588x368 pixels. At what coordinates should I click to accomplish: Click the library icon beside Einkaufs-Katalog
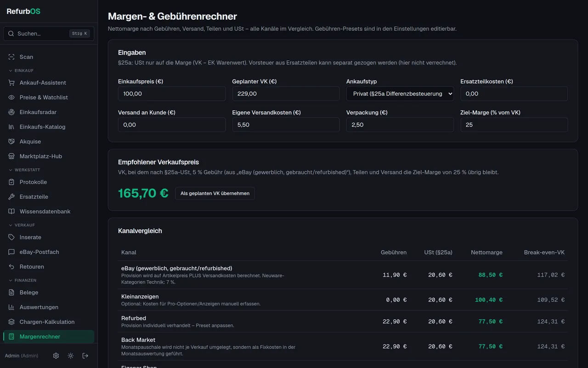(x=11, y=127)
